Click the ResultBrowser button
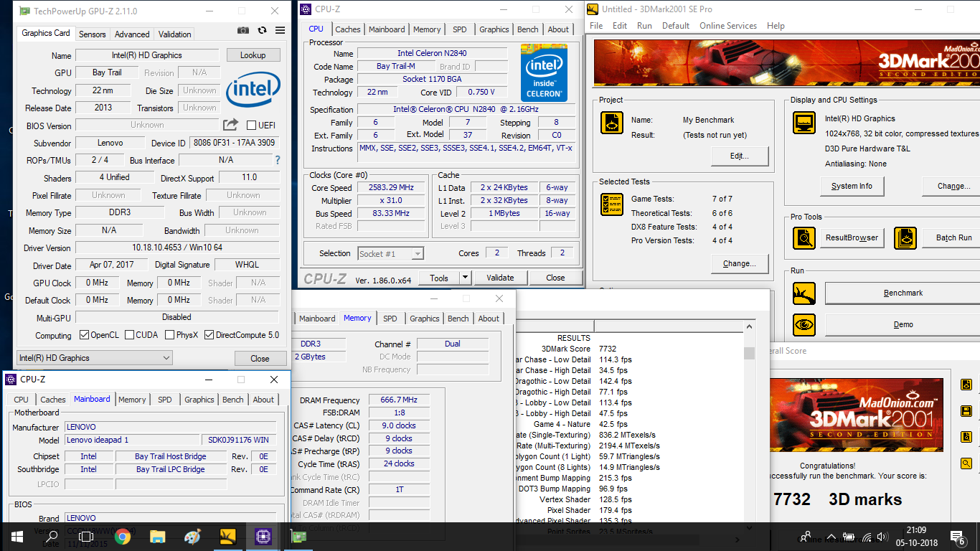 pyautogui.click(x=852, y=237)
